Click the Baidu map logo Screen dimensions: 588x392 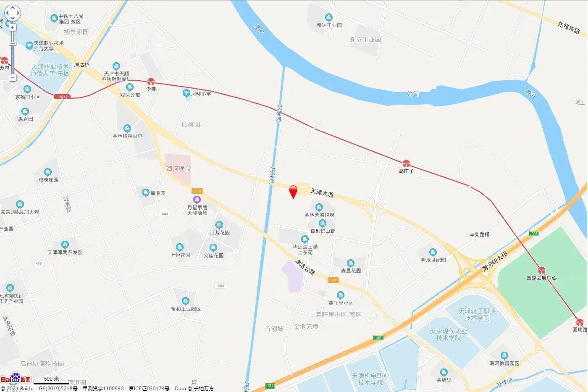[x=16, y=379]
